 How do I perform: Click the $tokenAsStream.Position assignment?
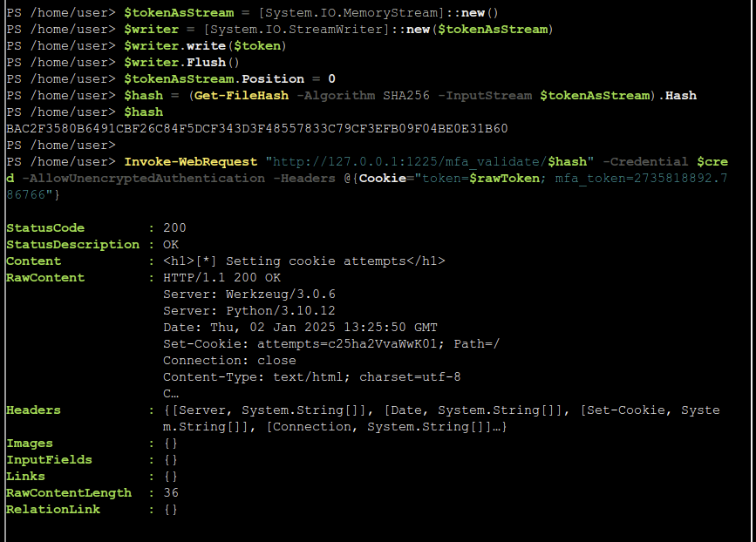click(x=229, y=79)
